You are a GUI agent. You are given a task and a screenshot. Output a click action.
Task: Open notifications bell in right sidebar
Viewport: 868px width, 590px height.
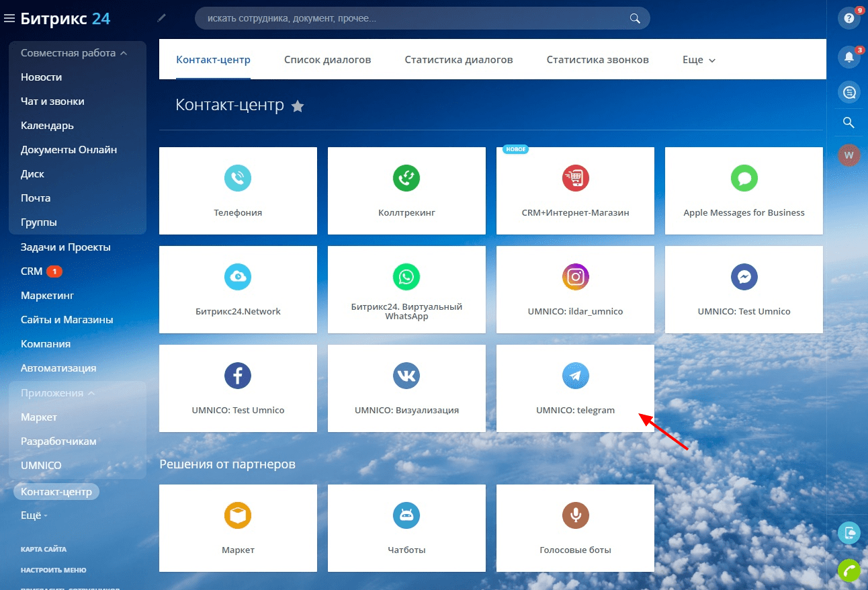click(849, 56)
